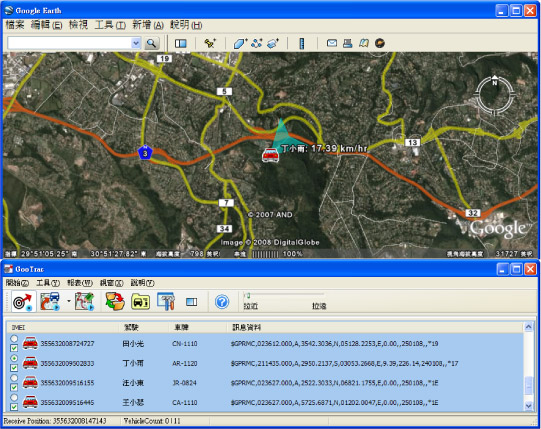The image size is (541, 429).
Task: Open the yellow vehicle folder icon in GooTrac
Action: click(x=140, y=302)
